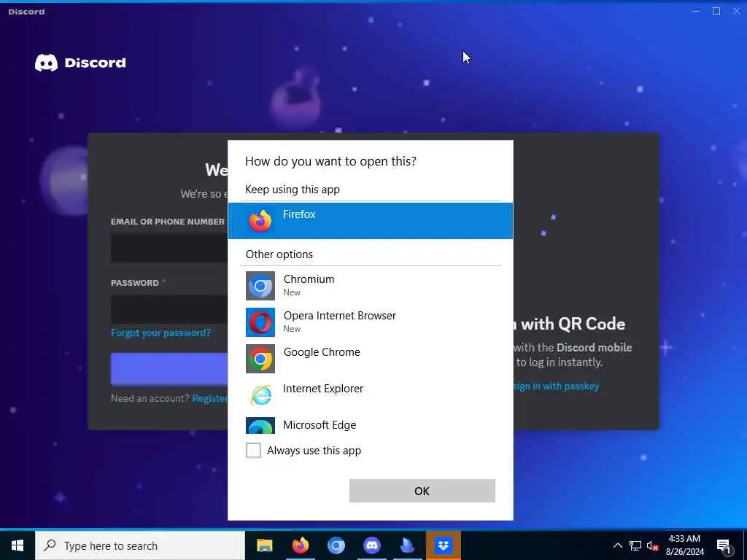Image resolution: width=747 pixels, height=560 pixels.
Task: Select the Google Chrome icon
Action: pos(260,359)
